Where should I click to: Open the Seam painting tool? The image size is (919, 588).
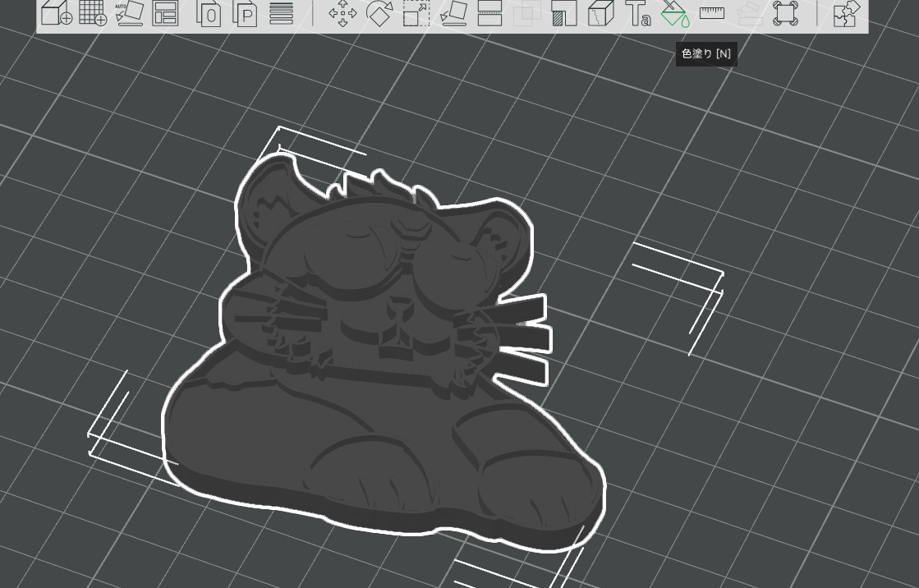(600, 13)
